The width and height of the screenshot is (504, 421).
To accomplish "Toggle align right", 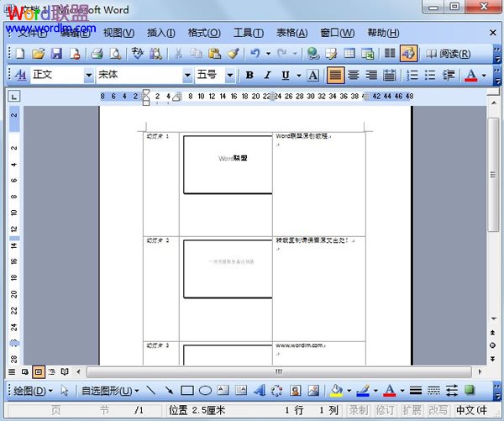I will pyautogui.click(x=371, y=75).
